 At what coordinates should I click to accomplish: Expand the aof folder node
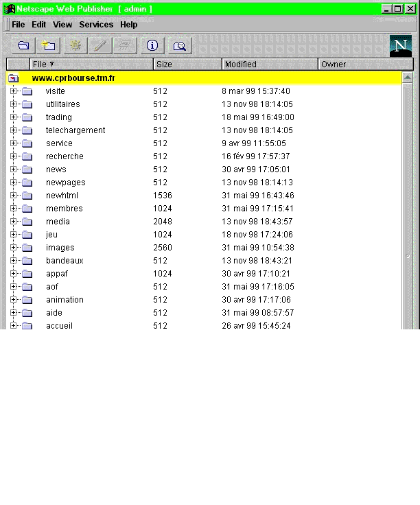pos(13,286)
